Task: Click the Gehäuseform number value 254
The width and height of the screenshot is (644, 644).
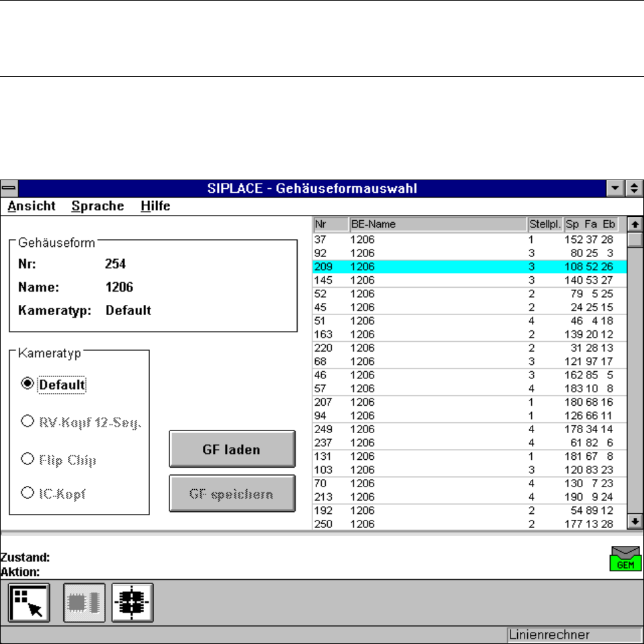Action: (x=115, y=264)
